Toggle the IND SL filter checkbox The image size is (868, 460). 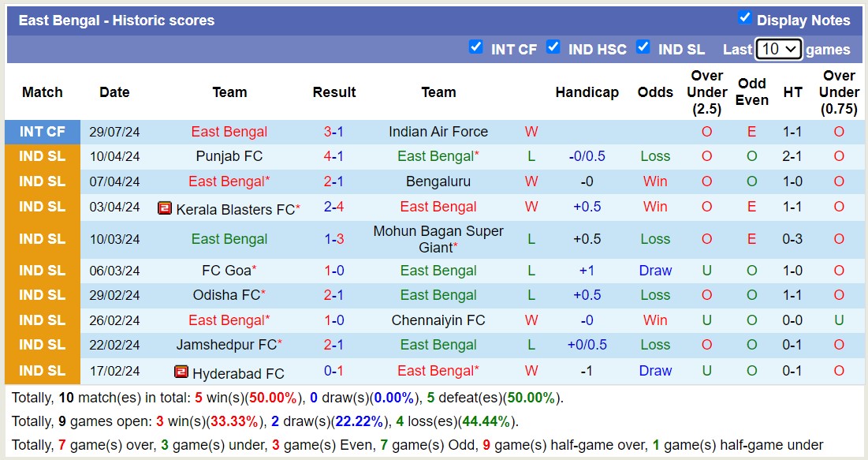click(x=643, y=47)
